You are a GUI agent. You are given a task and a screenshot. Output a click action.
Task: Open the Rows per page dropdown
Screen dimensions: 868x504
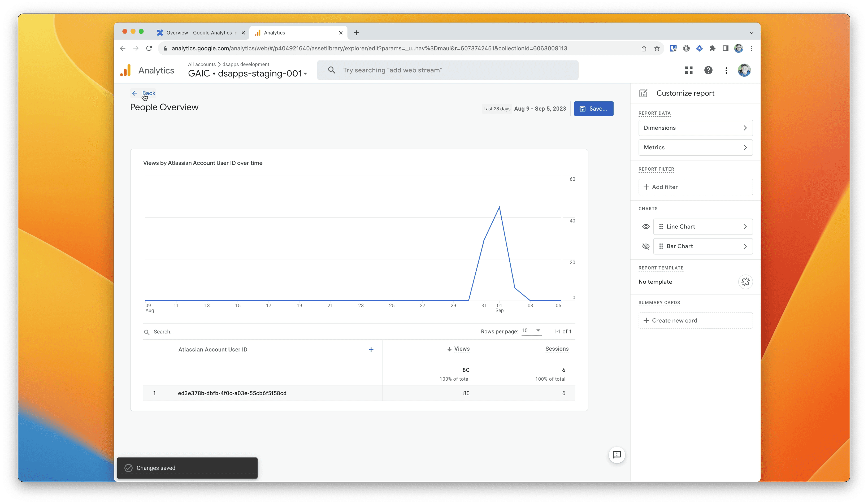point(531,331)
